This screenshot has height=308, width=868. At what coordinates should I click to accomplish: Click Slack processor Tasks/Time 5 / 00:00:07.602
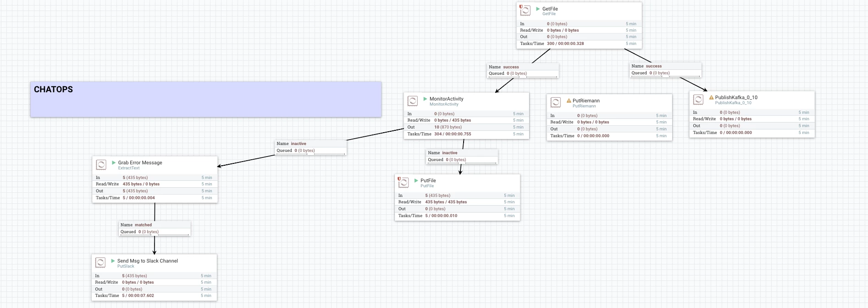[x=138, y=296]
